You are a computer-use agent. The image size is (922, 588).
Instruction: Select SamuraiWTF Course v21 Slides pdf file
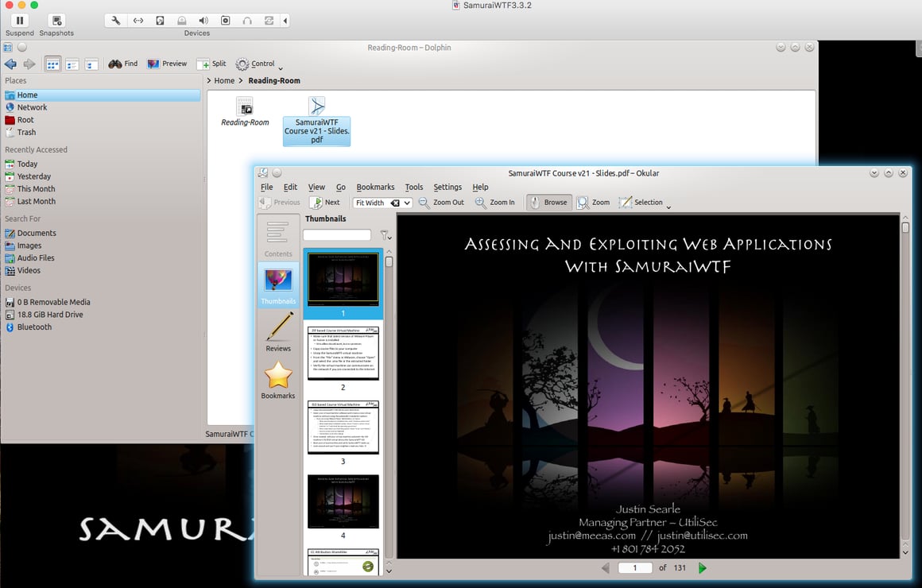(x=316, y=121)
